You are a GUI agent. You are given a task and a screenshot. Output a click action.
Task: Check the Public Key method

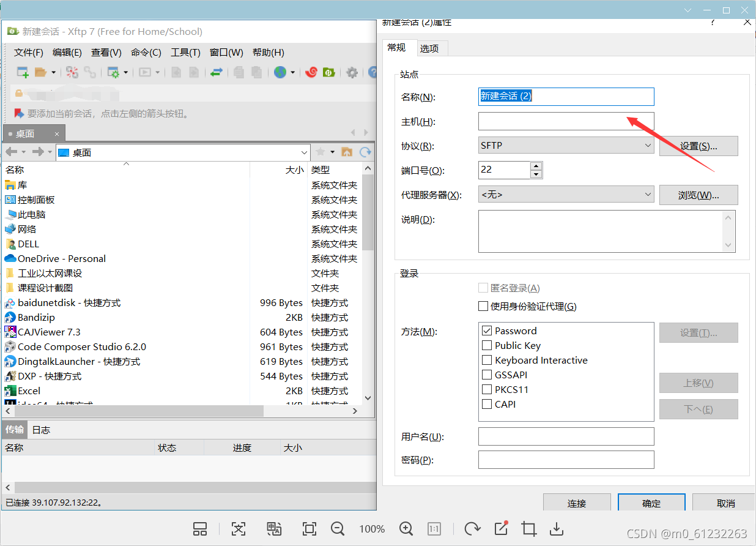pos(487,345)
